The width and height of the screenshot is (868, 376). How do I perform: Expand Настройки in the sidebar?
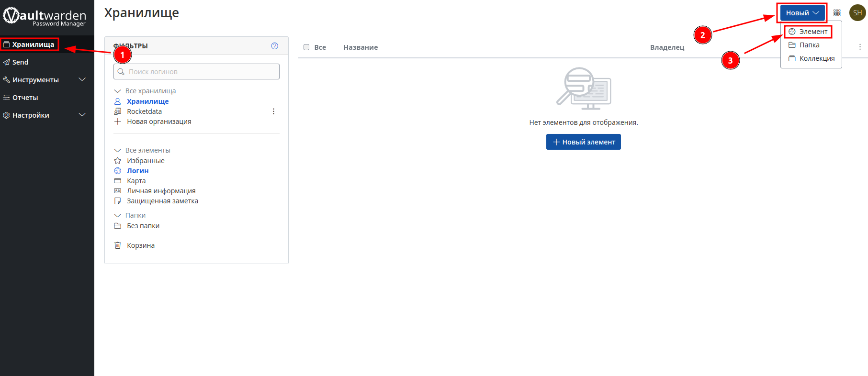43,115
